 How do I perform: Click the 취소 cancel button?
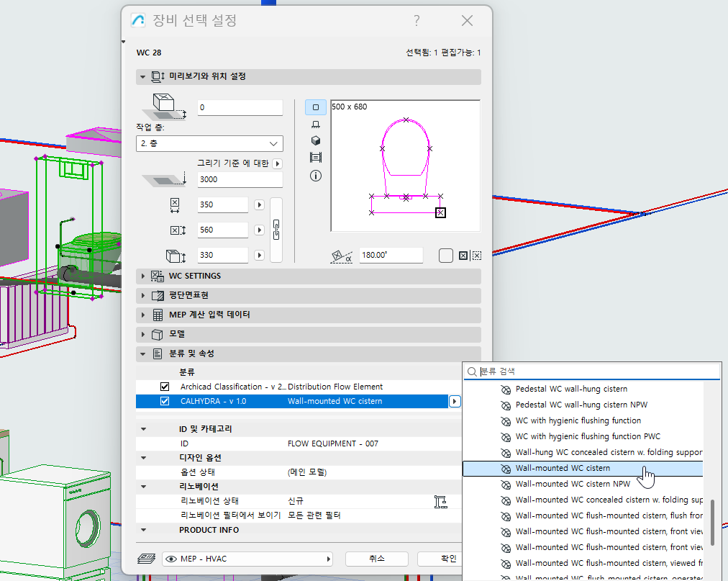376,559
